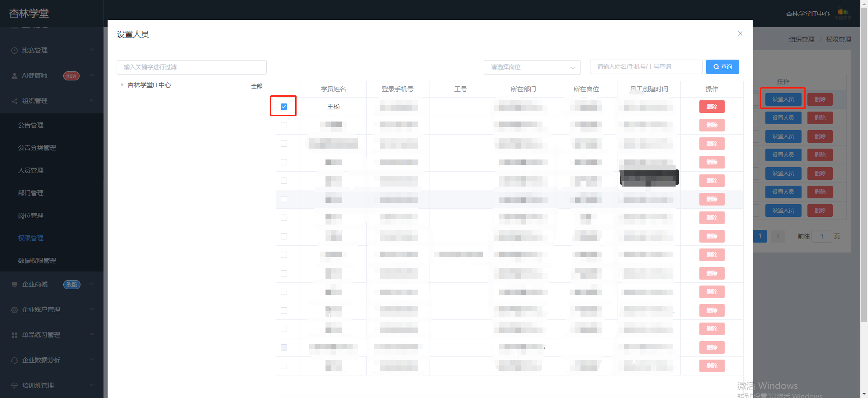Close the 设置人员 dialog with X
The width and height of the screenshot is (868, 398).
point(740,33)
